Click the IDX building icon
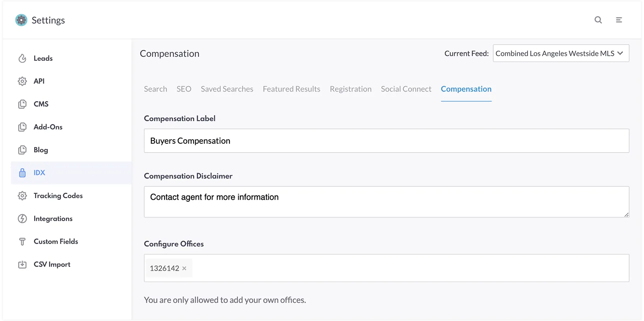 point(23,173)
